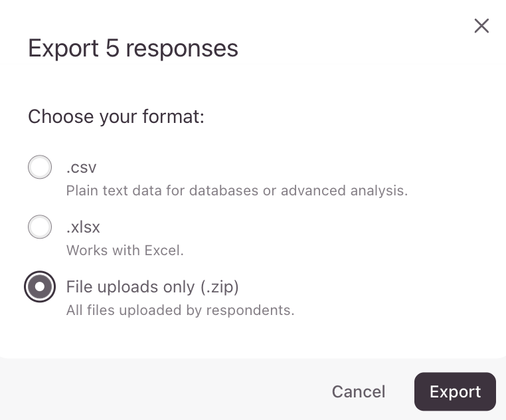Select the .csv radio button
Screen dimensions: 506x420
(x=40, y=167)
